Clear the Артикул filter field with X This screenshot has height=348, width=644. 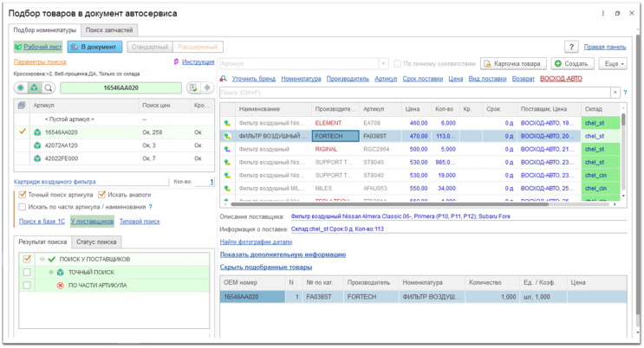383,63
